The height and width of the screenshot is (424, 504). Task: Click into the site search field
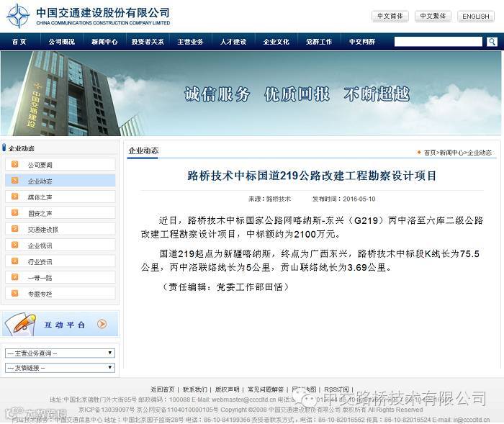coord(438,42)
